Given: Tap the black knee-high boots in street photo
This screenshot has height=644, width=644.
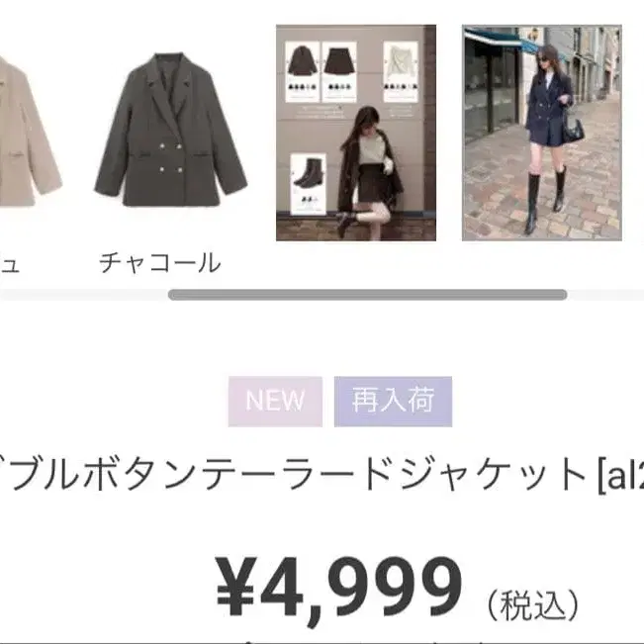Looking at the screenshot, I should click(544, 201).
